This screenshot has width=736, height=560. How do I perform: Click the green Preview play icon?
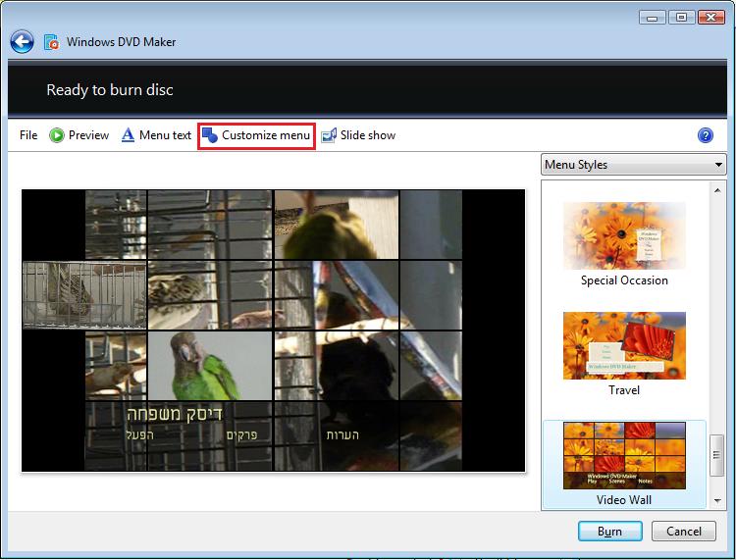[57, 135]
